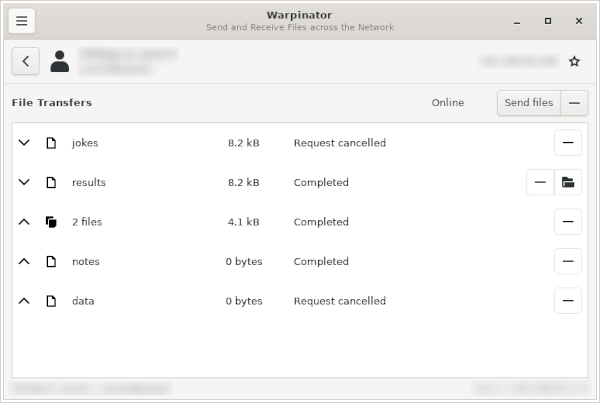Viewport: 600px width, 403px height.
Task: Select the 2 files label
Action: pos(87,222)
